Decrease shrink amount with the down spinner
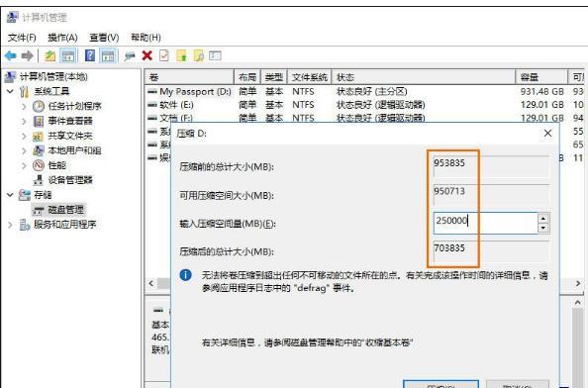Image resolution: width=588 pixels, height=388 pixels. [543, 228]
